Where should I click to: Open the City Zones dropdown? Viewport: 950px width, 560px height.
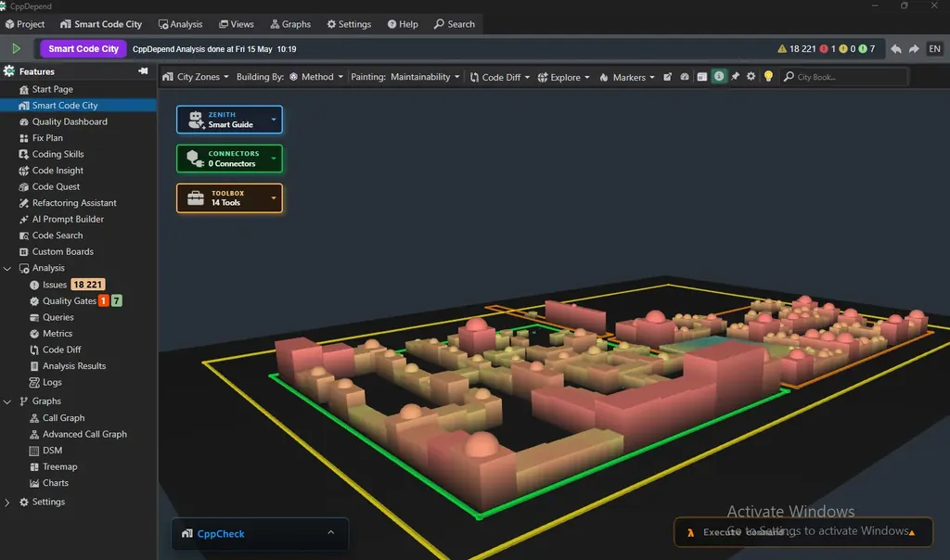(196, 77)
